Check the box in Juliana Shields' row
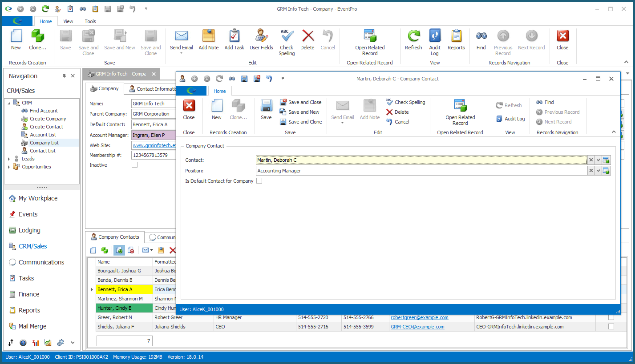This screenshot has height=364, width=635. click(611, 327)
